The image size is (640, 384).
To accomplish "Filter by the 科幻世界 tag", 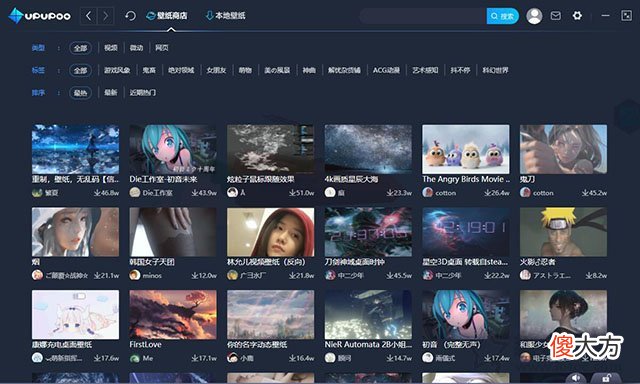I will 496,71.
